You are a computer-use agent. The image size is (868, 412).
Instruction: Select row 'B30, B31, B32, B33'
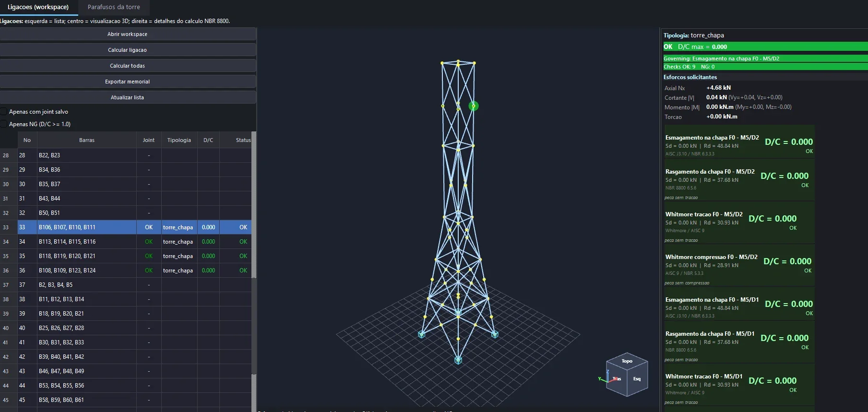pos(134,342)
